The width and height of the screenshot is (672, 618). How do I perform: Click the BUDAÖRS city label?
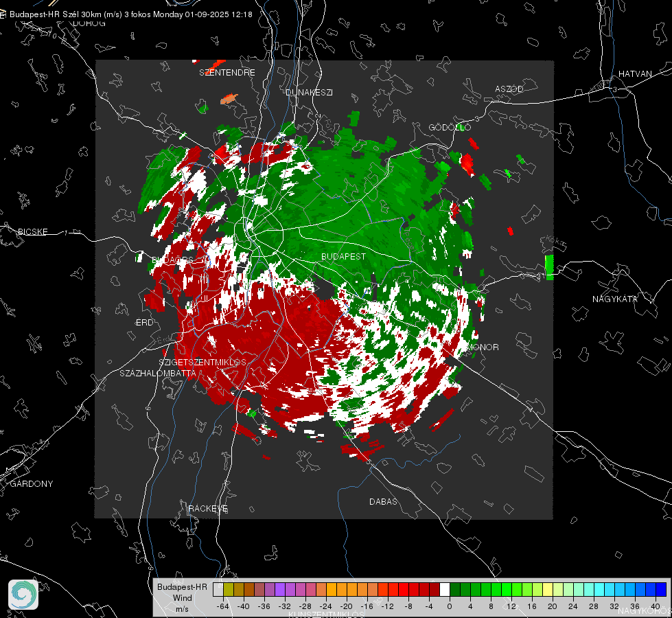(173, 260)
